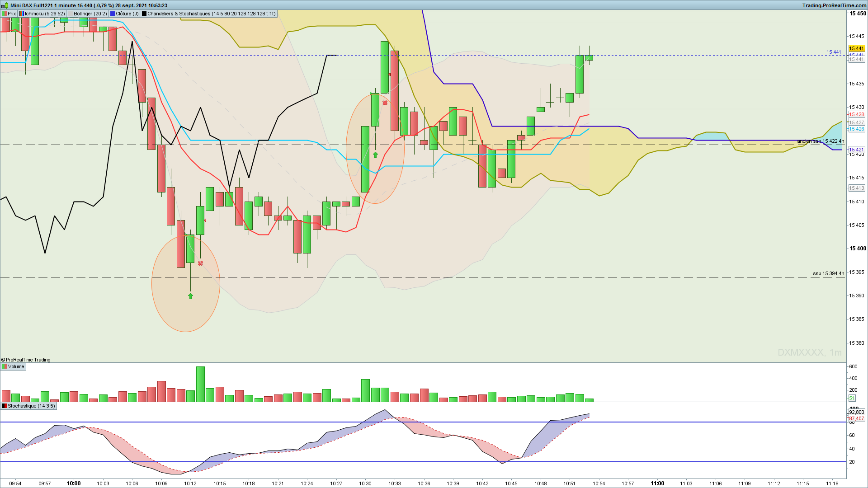This screenshot has width=868, height=488.
Task: Open the Volume panel label
Action: (14, 366)
